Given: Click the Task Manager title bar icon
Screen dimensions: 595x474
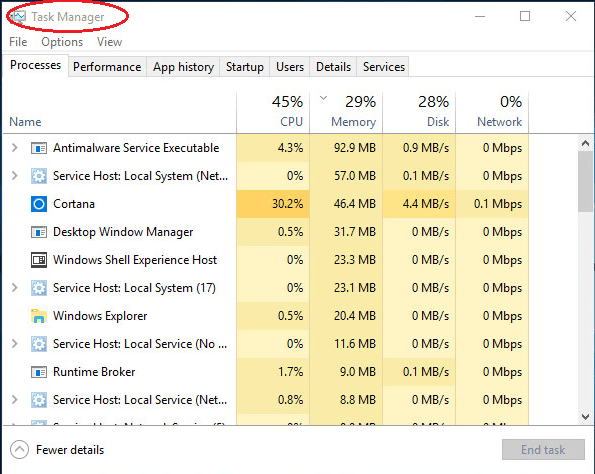Looking at the screenshot, I should 18,17.
